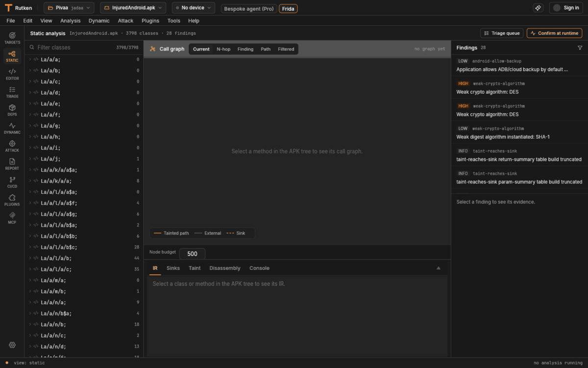
Task: Click the code icon of La/a/m/a; row
Action: tap(36, 280)
